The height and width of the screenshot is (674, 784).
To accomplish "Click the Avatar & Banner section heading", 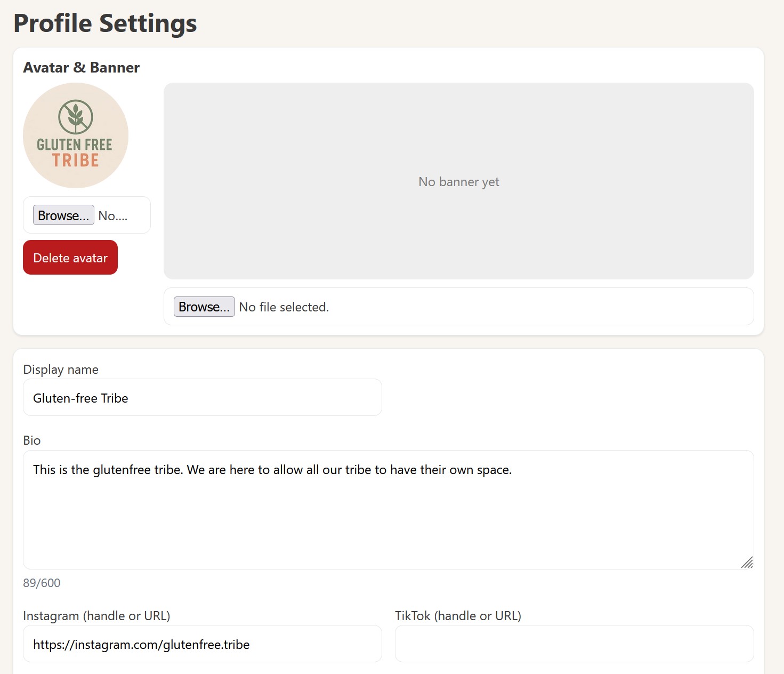I will click(81, 67).
